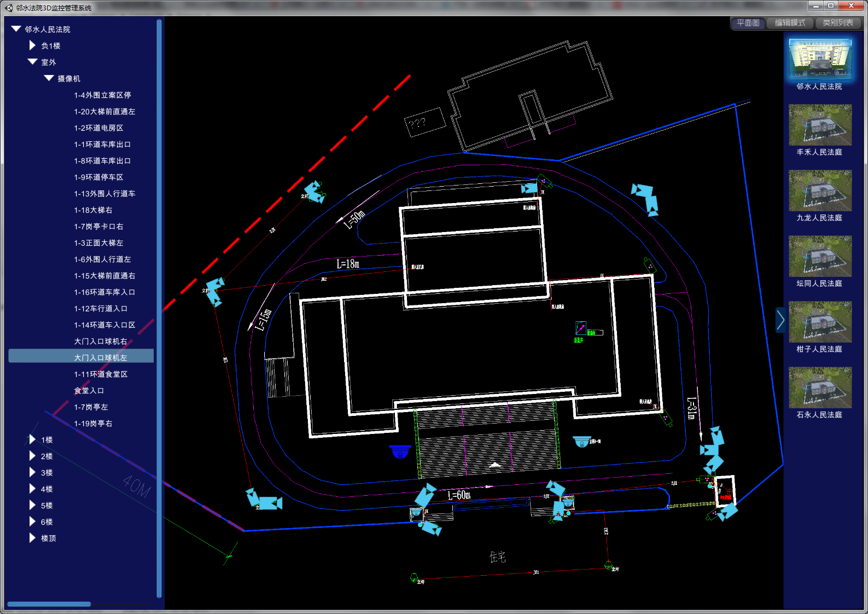
Task: Select camera 1-15大梯前直通右
Action: click(x=104, y=276)
